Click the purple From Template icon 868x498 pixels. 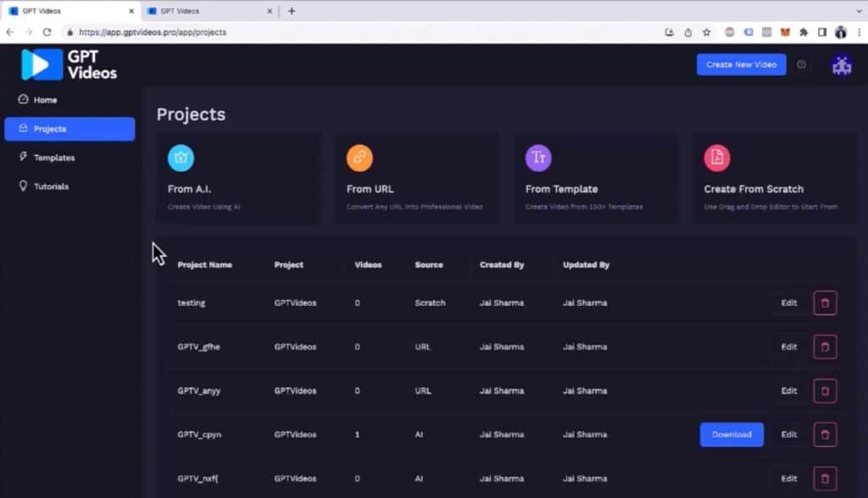[538, 158]
